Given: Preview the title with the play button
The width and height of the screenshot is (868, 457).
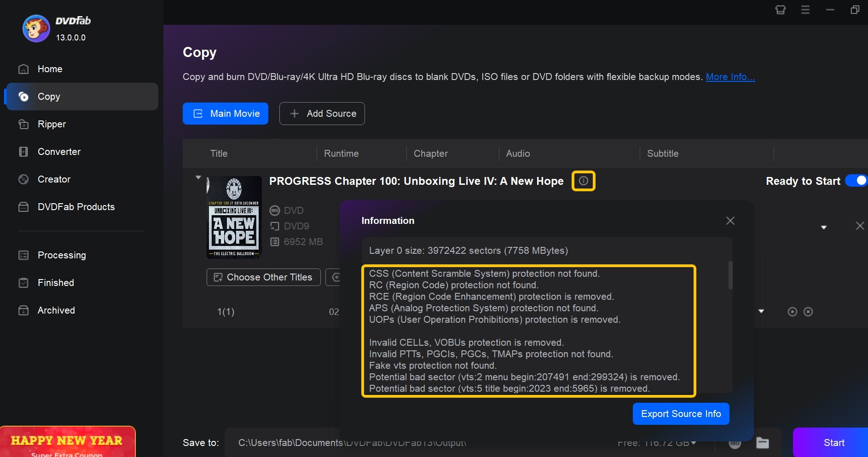Looking at the screenshot, I should (793, 312).
